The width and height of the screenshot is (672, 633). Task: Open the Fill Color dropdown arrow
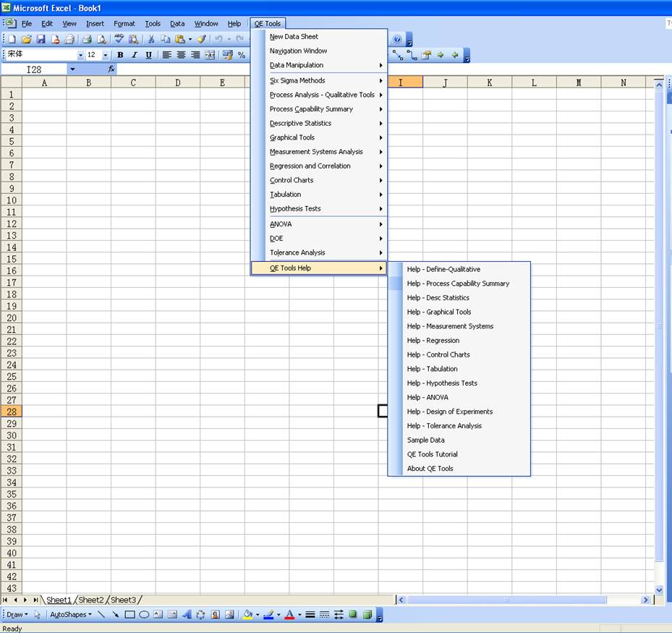pos(257,615)
